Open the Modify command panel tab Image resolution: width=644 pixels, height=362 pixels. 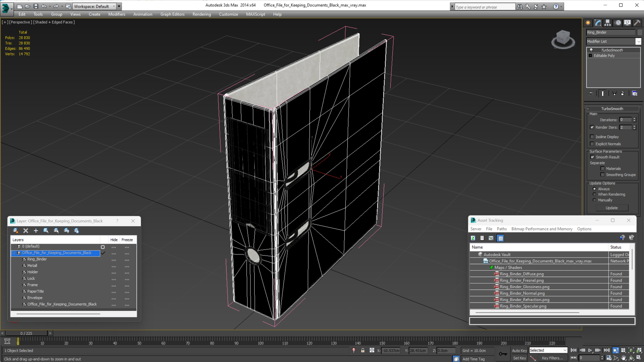[x=598, y=23]
